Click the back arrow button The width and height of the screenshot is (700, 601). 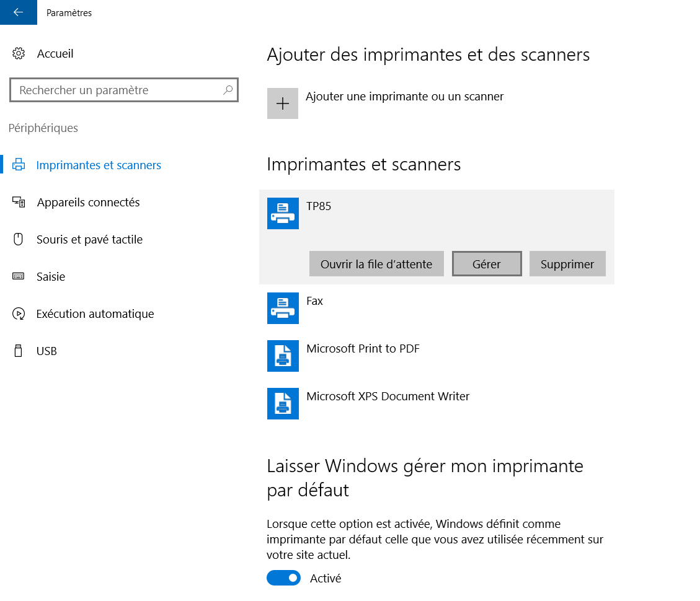coord(18,12)
